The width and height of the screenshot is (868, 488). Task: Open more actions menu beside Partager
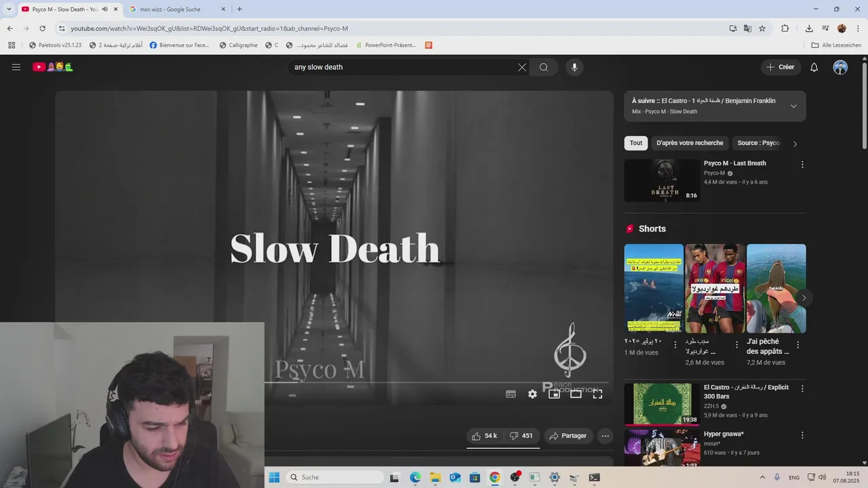pyautogui.click(x=606, y=436)
